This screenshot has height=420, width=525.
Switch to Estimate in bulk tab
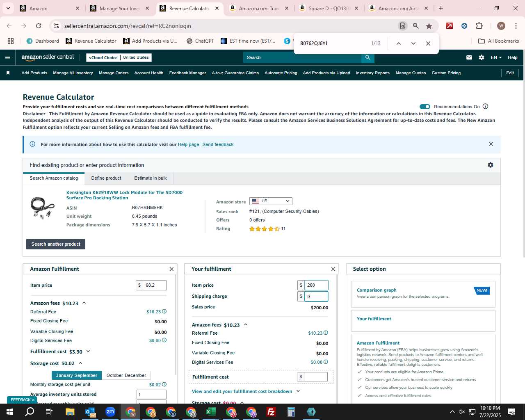(x=151, y=178)
